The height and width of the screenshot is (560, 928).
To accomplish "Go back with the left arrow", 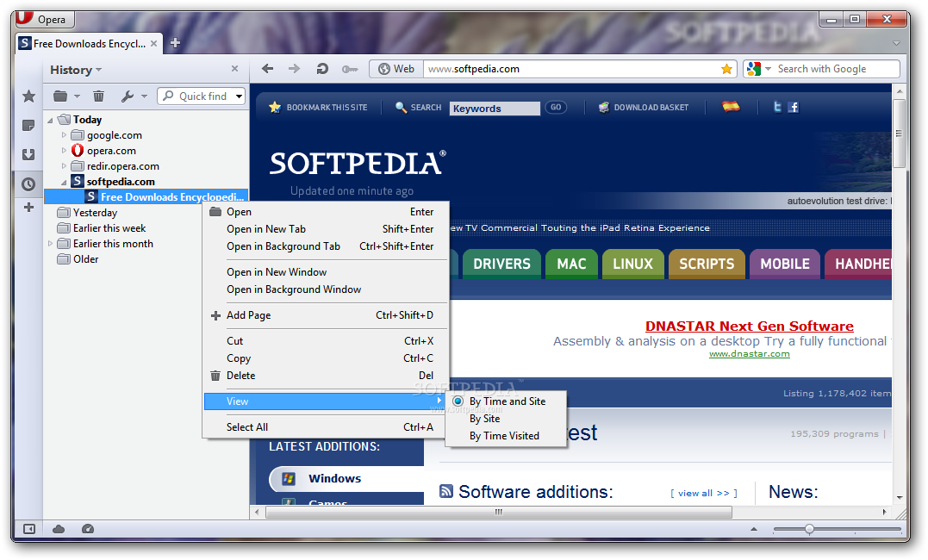I will coord(267,69).
